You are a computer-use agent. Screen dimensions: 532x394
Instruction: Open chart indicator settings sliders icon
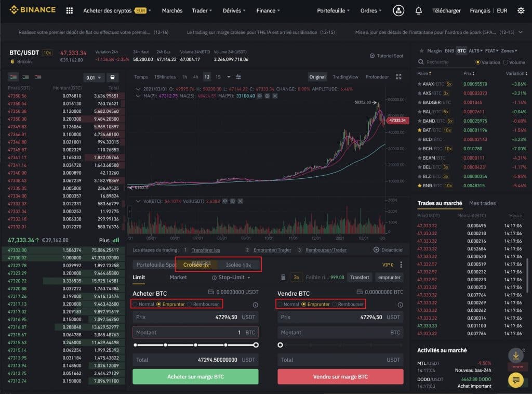[238, 76]
